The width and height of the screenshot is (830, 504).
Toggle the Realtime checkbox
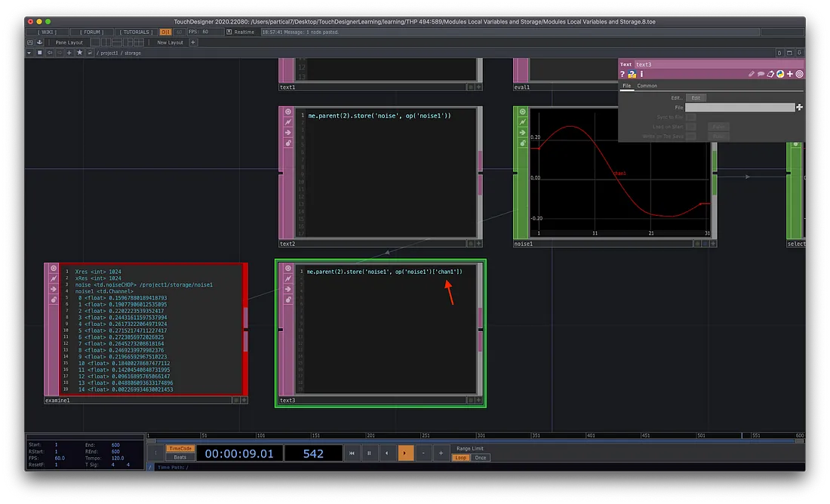click(x=229, y=32)
